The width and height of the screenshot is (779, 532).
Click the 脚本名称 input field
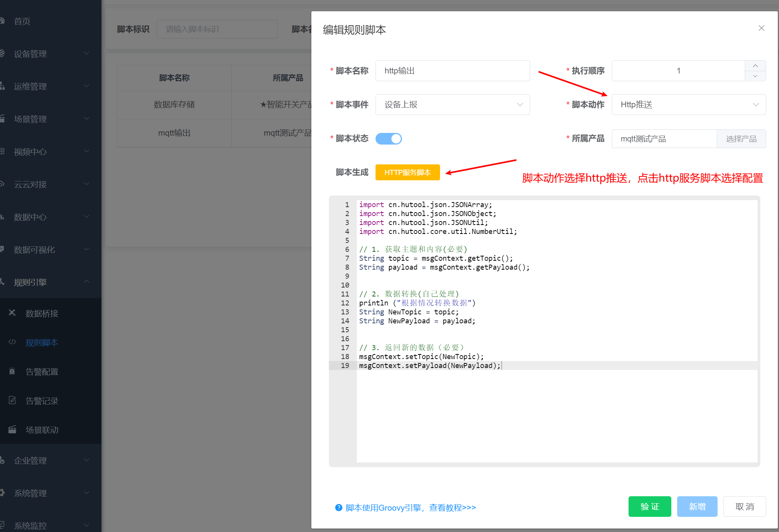pos(452,71)
